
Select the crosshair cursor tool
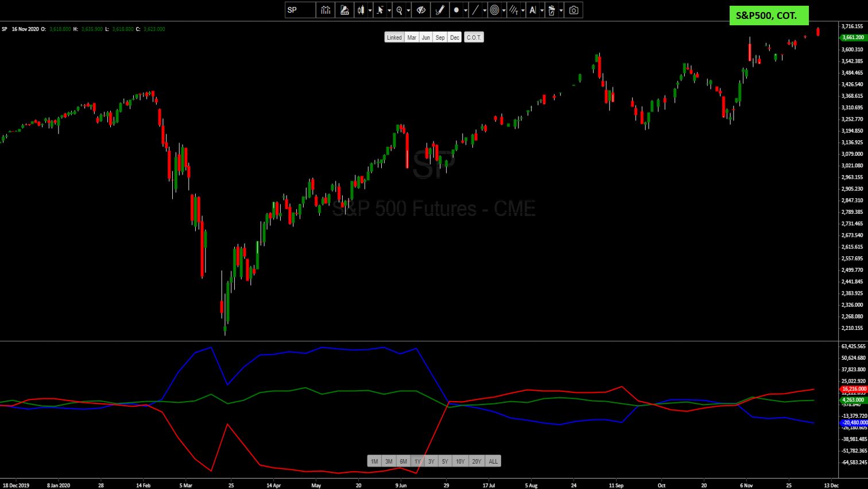[379, 10]
